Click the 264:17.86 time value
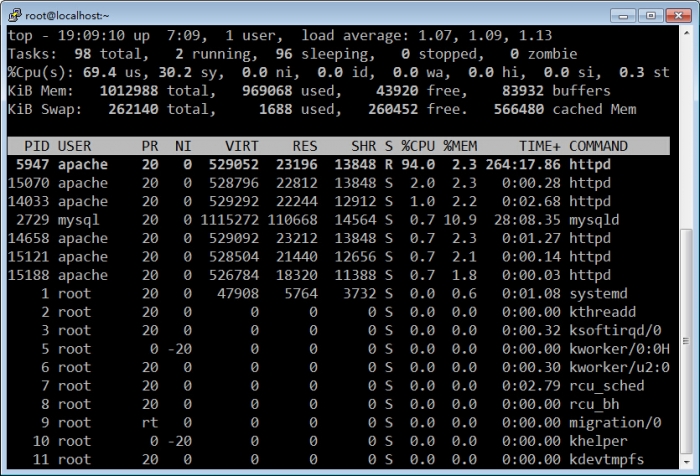This screenshot has width=700, height=476. tap(523, 164)
